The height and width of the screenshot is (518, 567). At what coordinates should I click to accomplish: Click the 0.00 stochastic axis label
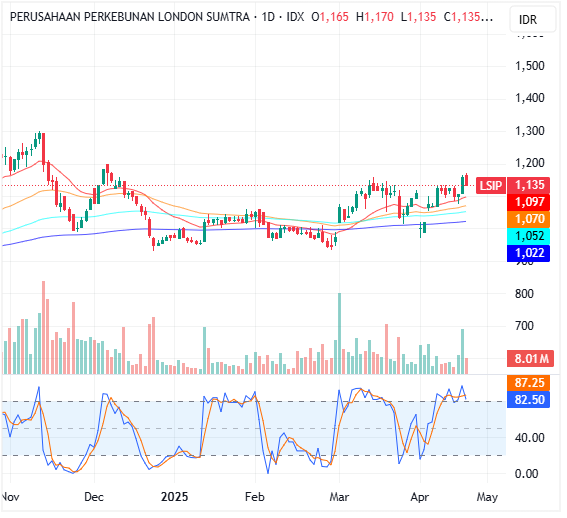526,474
